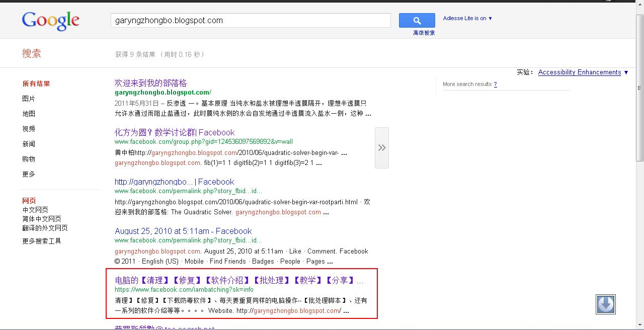The width and height of the screenshot is (644, 330).
Task: Select 所有结果 in the sidebar
Action: (36, 84)
